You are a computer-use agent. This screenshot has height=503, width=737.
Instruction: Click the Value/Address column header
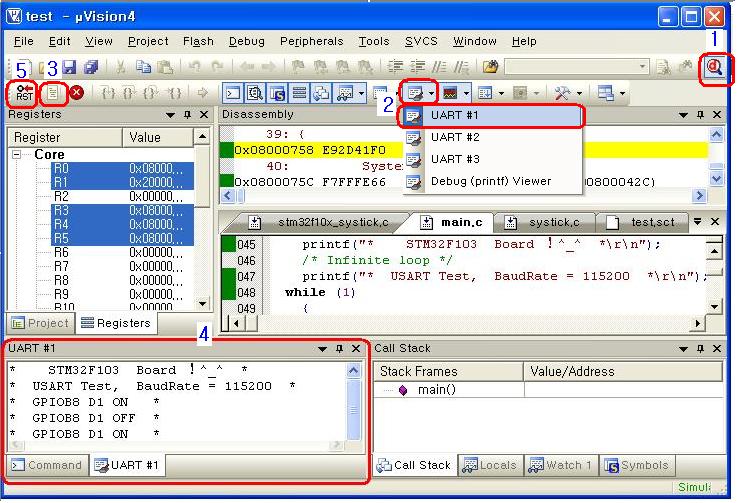pyautogui.click(x=623, y=372)
